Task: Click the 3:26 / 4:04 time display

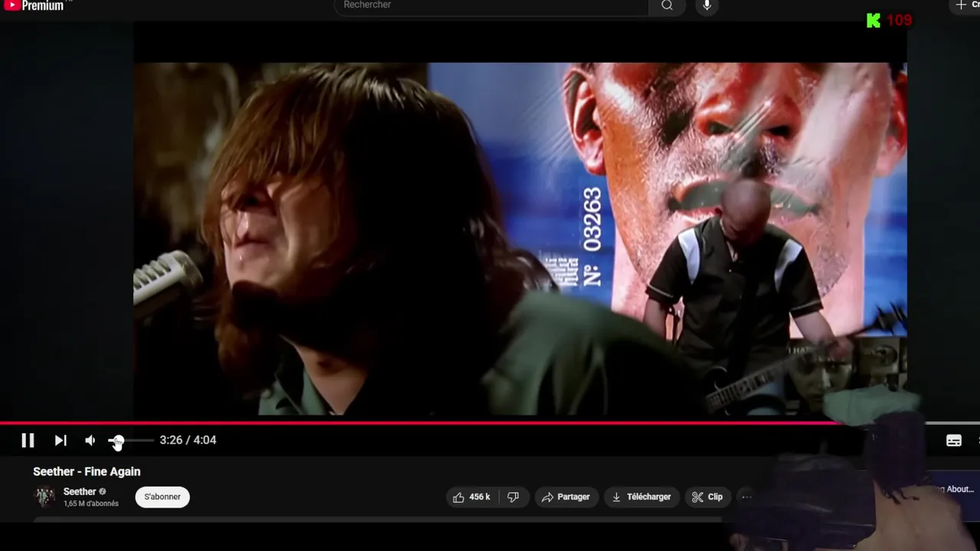Action: [188, 440]
